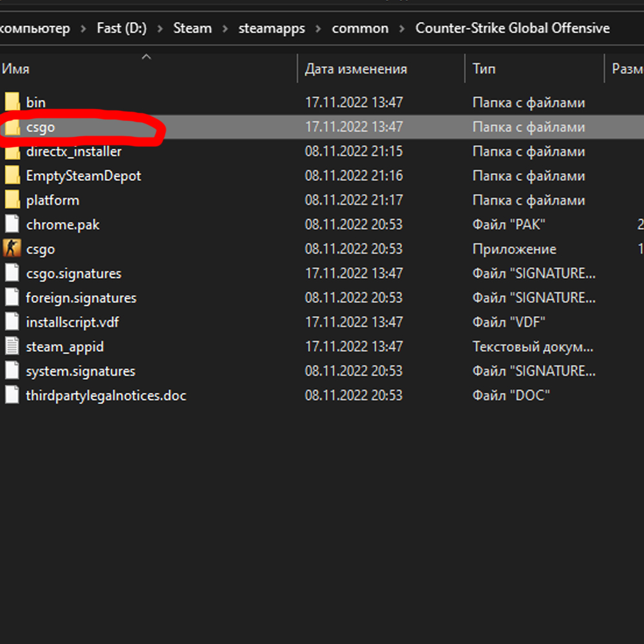Click date 08.11.2022 21:16 of EmptySteamDepot
Screen dimensions: 644x644
[354, 175]
